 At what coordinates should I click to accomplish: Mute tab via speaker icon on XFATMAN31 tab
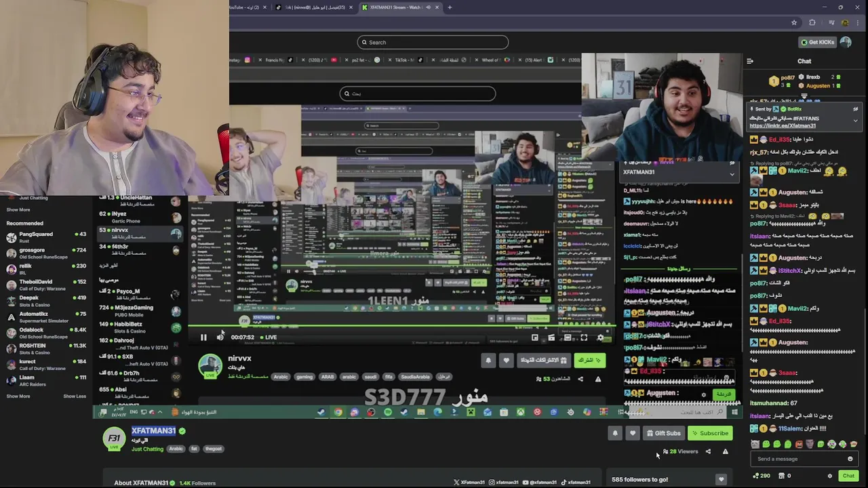pos(428,7)
